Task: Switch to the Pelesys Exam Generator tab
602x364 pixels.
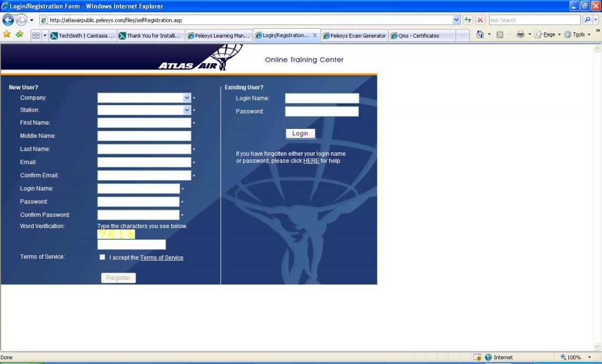Action: pos(354,35)
